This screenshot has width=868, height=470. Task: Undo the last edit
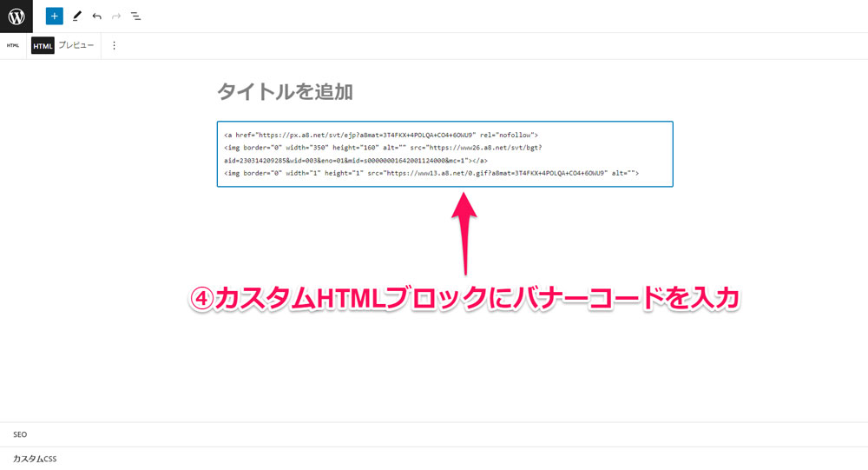(x=96, y=16)
